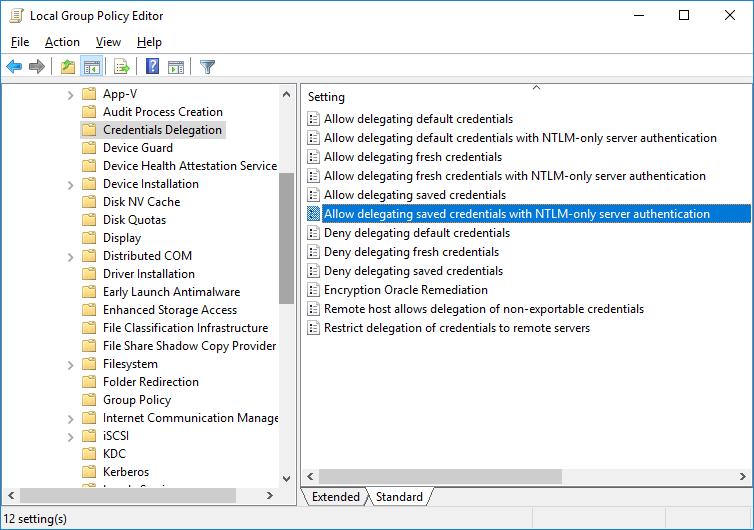Open the File menu
Screen dimensions: 754x530
[x=20, y=42]
